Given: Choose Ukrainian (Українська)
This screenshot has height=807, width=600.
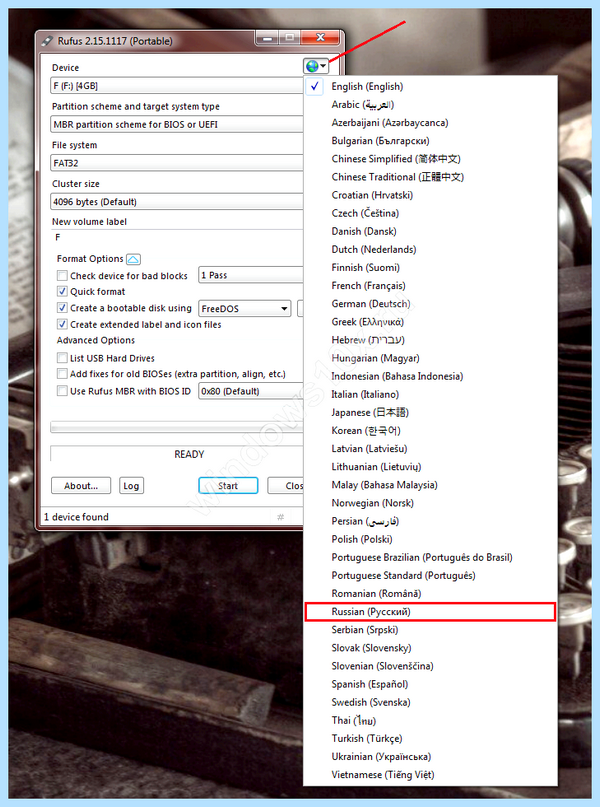Looking at the screenshot, I should 430,756.
